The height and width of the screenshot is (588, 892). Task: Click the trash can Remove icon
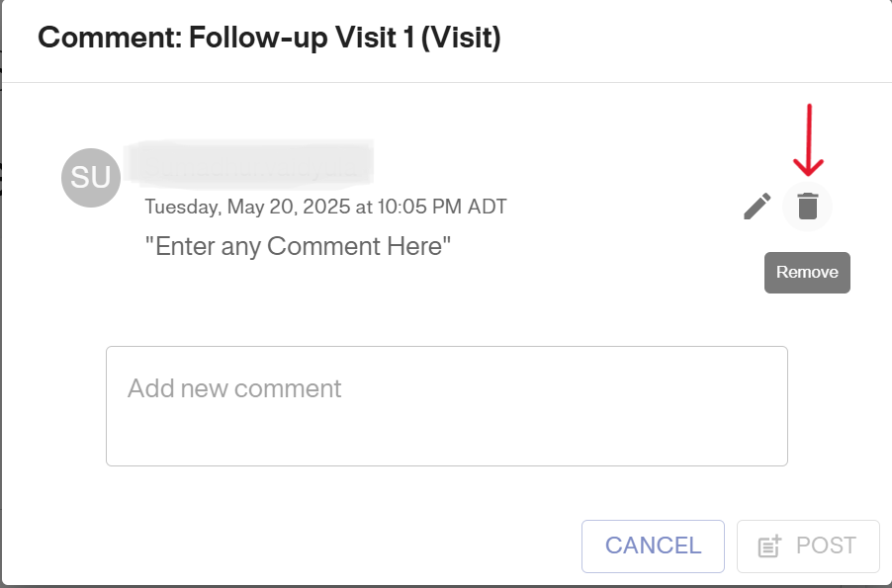[808, 207]
